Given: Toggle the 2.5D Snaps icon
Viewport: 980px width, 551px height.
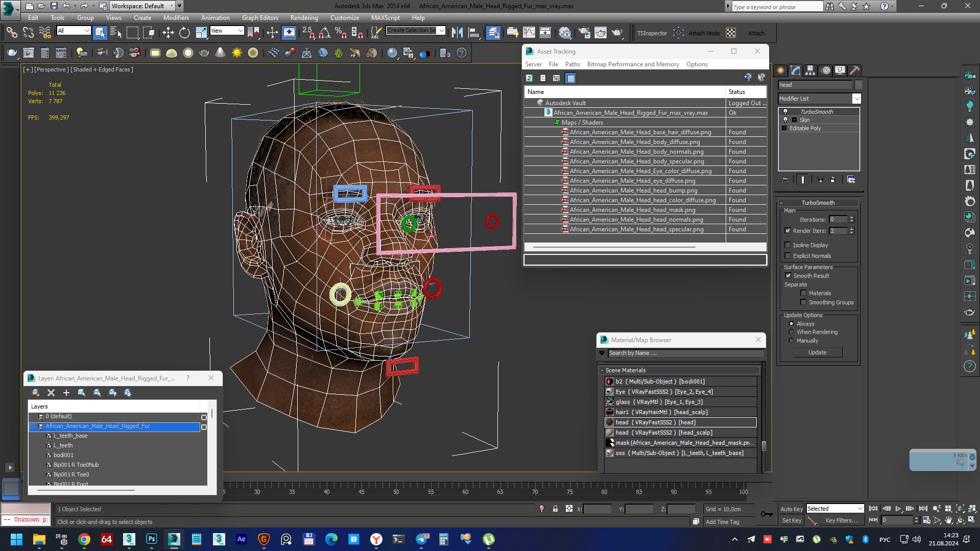Looking at the screenshot, I should tap(308, 33).
